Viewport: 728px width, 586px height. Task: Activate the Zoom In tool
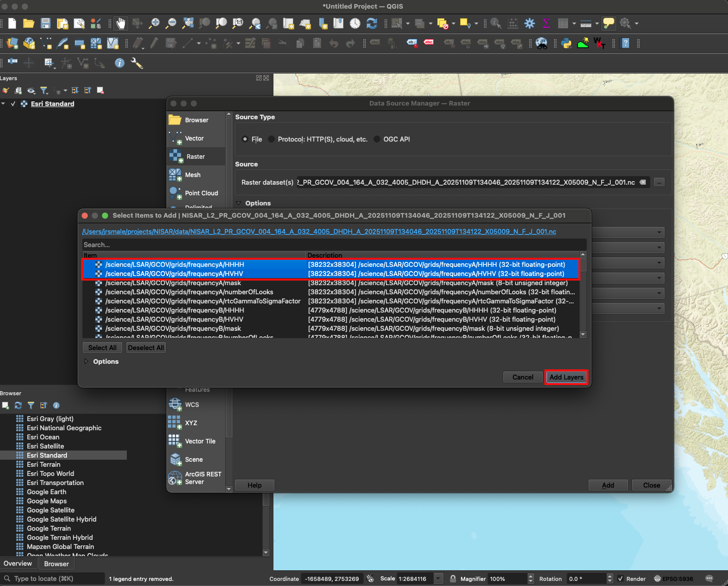154,23
